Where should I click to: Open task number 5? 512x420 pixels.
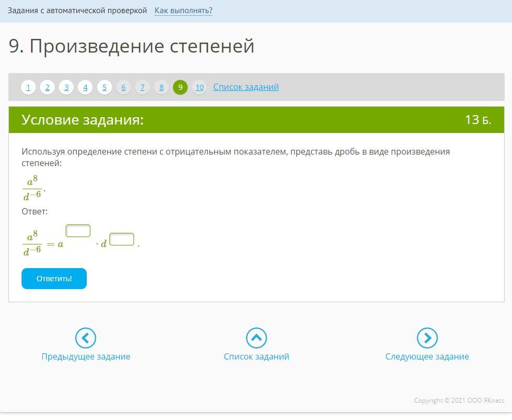tap(105, 87)
